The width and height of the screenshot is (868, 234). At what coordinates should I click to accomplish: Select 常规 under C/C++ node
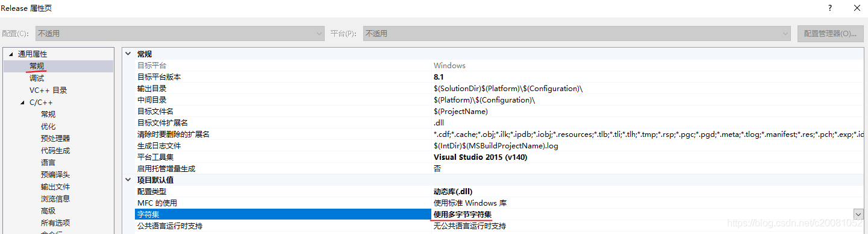(x=48, y=114)
